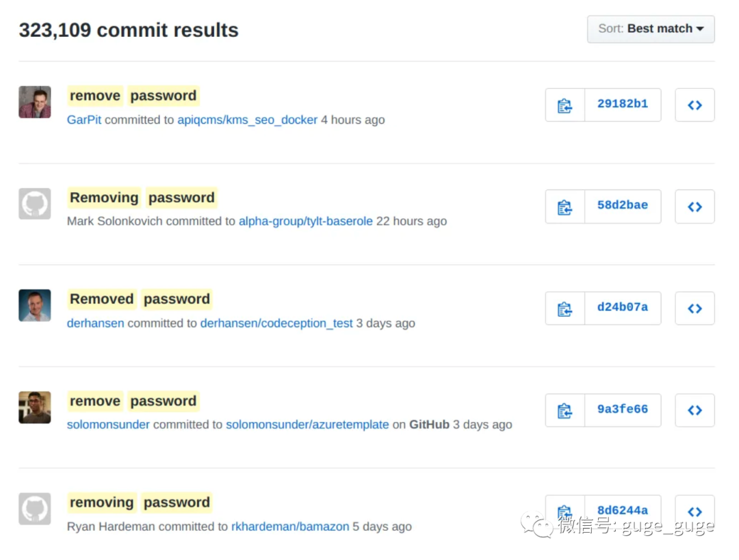Open the Sort: Best match dropdown
The width and height of the screenshot is (739, 560).
[x=651, y=29]
